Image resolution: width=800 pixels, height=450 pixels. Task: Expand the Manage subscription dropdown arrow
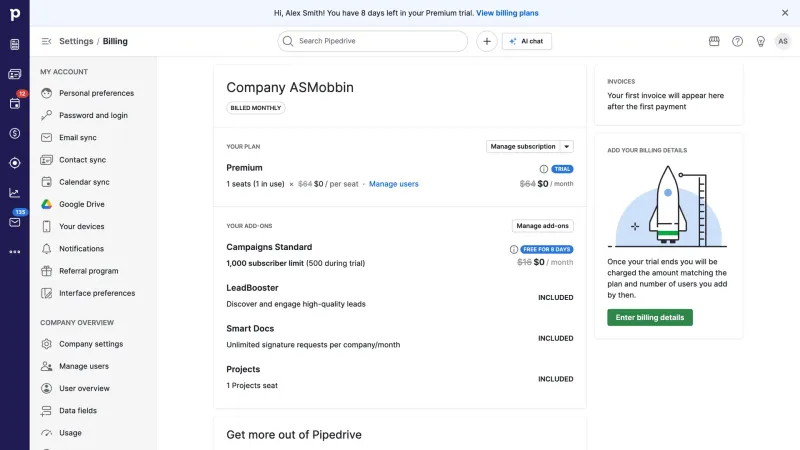[x=566, y=146]
